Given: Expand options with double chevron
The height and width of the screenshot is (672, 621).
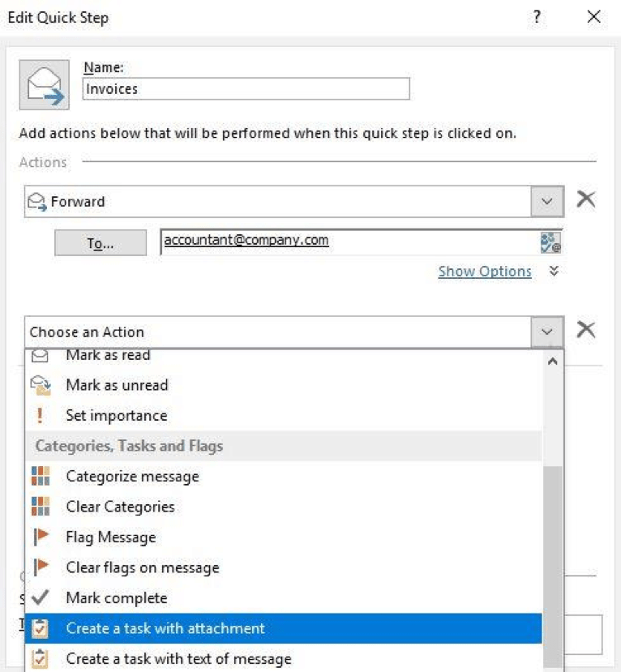Looking at the screenshot, I should pos(554,272).
